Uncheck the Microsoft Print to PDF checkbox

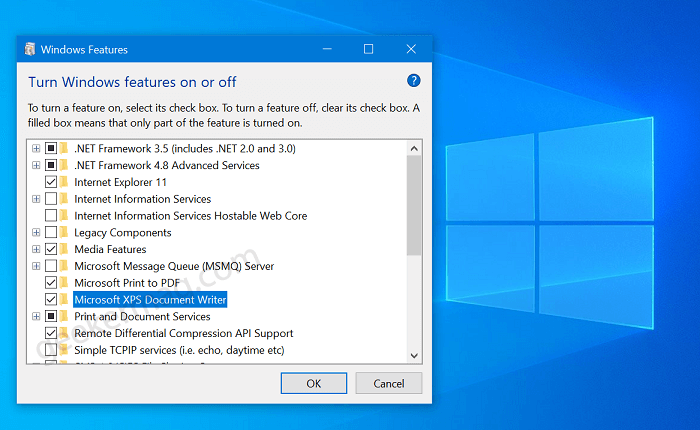51,283
